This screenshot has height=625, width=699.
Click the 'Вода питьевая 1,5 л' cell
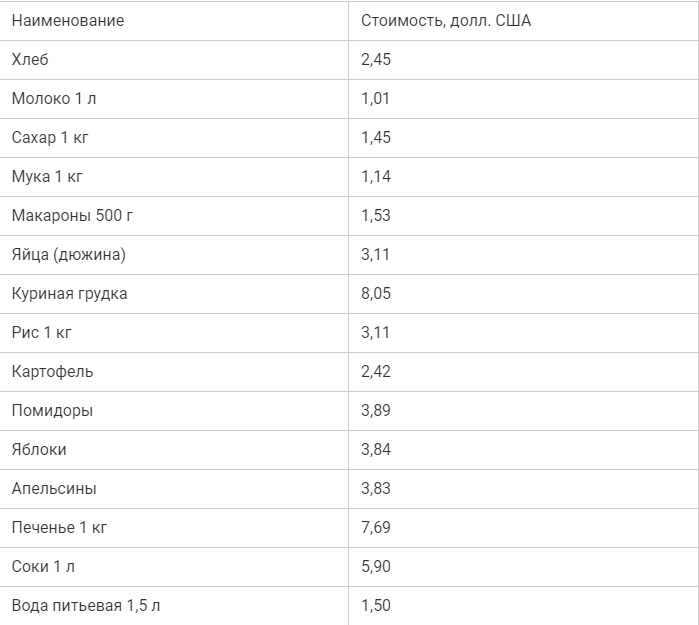coord(174,606)
